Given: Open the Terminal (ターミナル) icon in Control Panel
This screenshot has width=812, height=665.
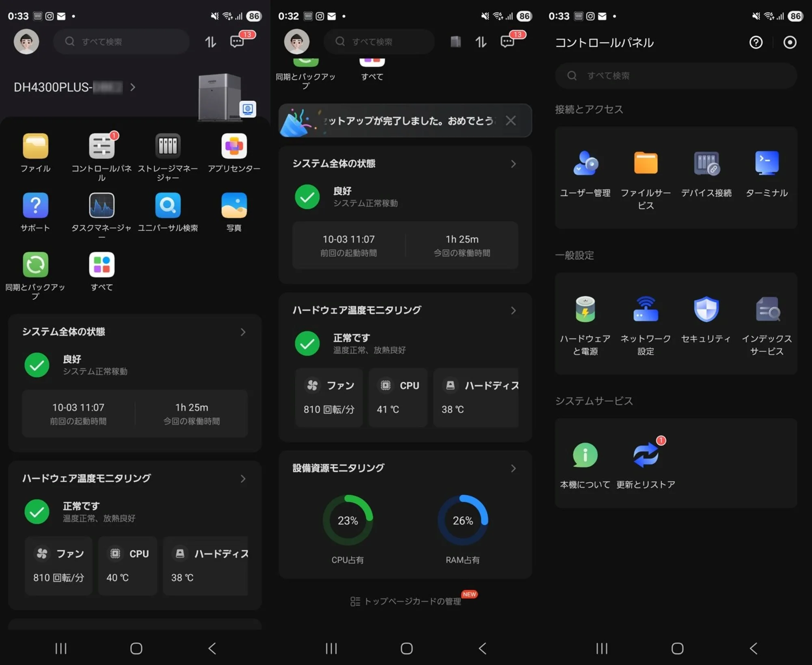Looking at the screenshot, I should (x=767, y=163).
